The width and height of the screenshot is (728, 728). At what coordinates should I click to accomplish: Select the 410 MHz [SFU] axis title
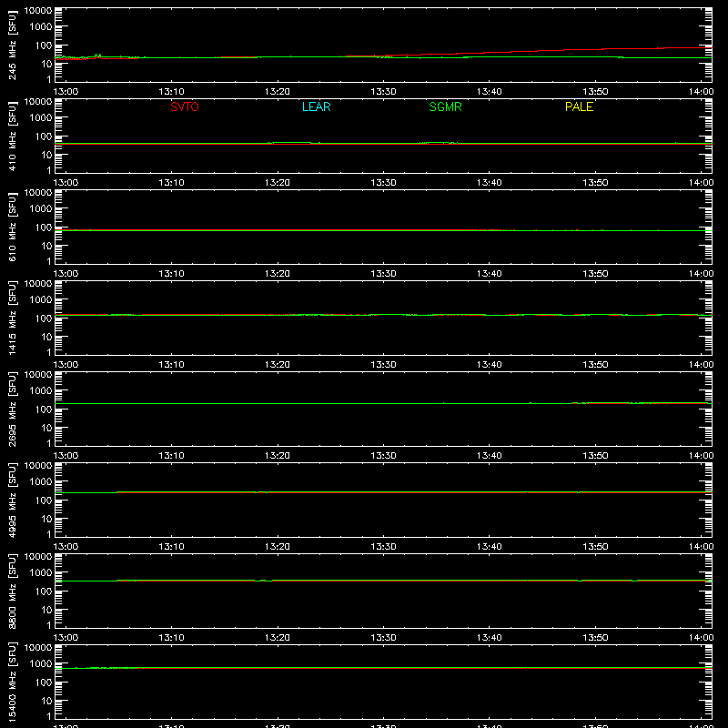13,136
